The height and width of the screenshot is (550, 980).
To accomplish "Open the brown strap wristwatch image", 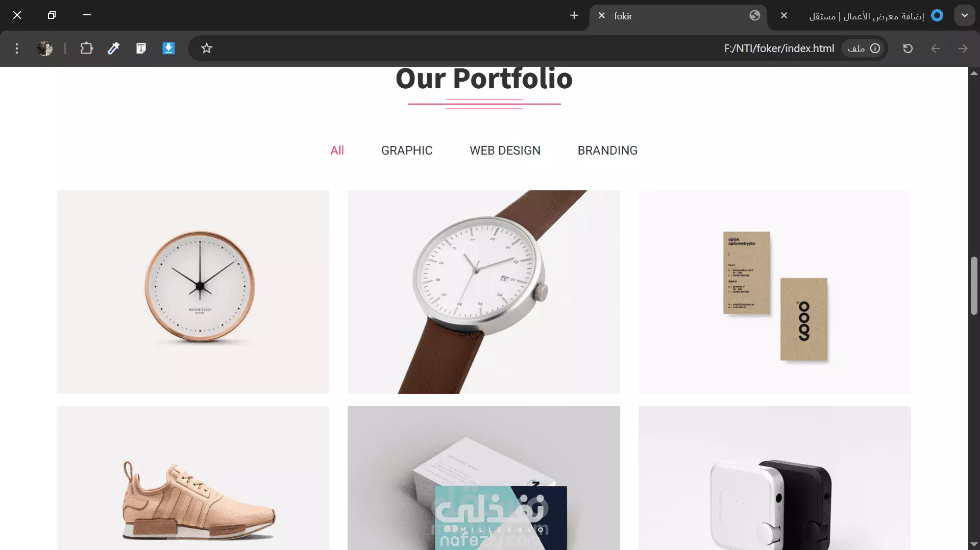I will tap(484, 292).
